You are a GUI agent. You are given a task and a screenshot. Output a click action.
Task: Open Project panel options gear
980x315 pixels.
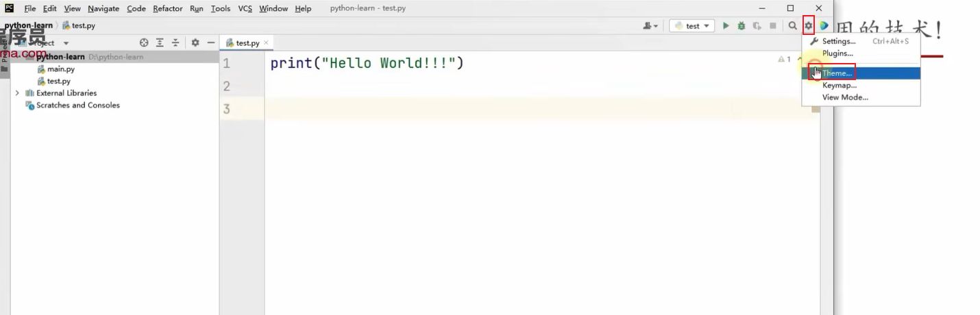[x=195, y=42]
